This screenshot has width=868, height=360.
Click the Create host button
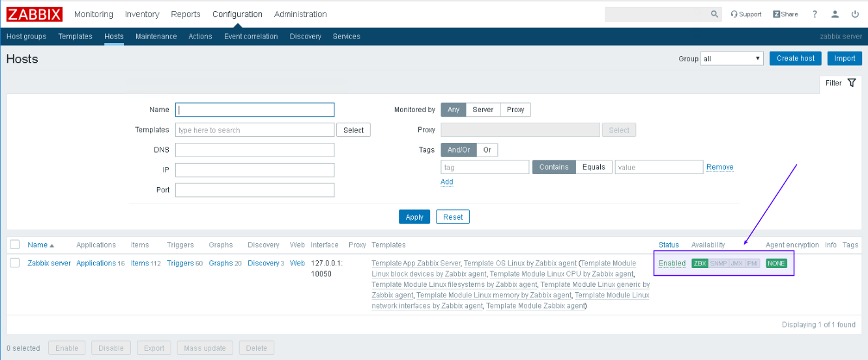pyautogui.click(x=795, y=58)
